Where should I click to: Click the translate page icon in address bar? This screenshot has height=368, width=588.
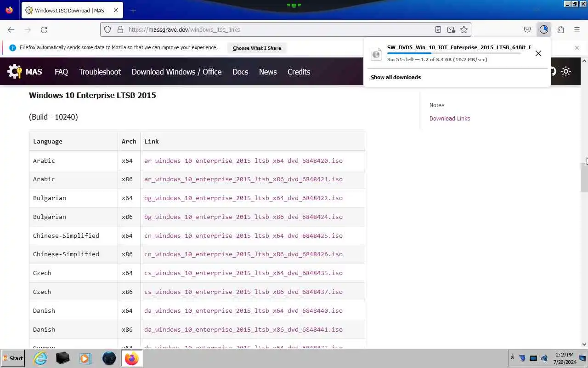coord(451,29)
